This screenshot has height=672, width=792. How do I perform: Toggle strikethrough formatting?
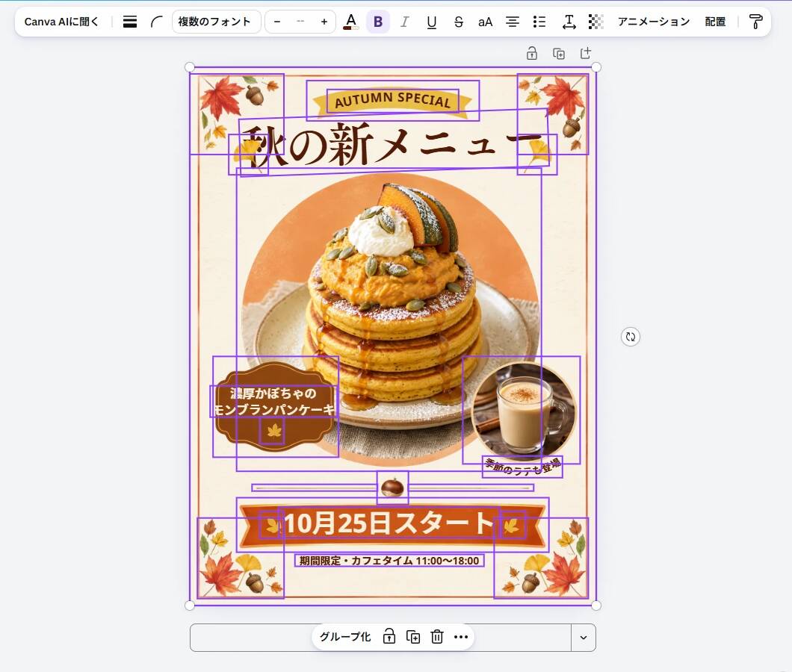click(x=458, y=22)
